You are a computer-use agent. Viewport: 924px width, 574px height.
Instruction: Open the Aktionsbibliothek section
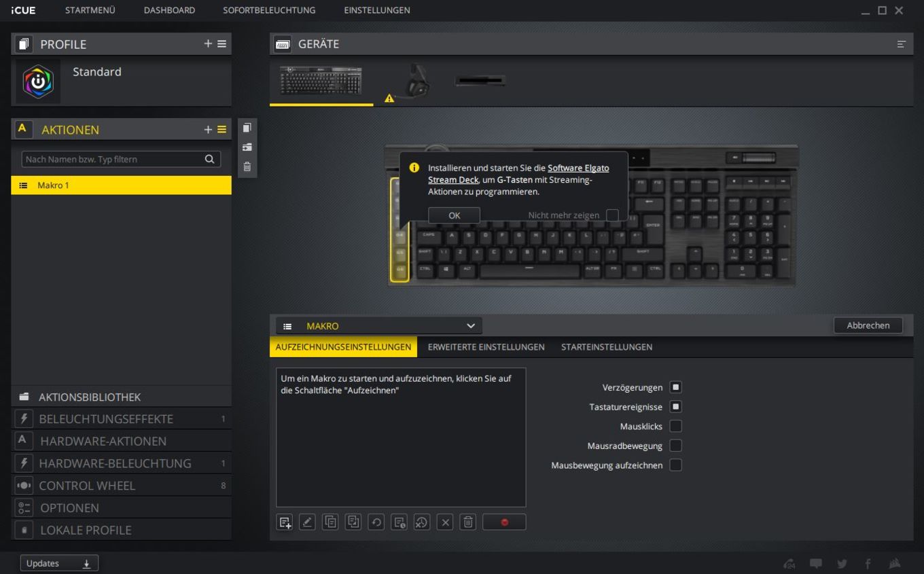(x=121, y=397)
